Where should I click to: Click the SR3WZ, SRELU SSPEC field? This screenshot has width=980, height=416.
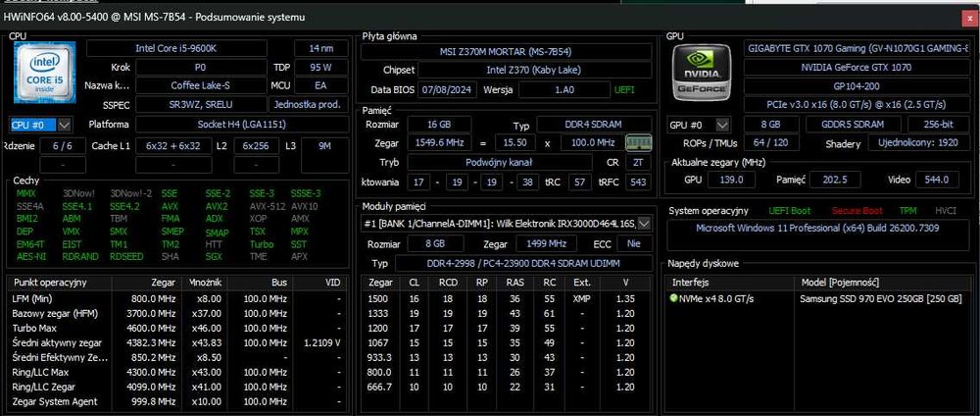coord(201,104)
